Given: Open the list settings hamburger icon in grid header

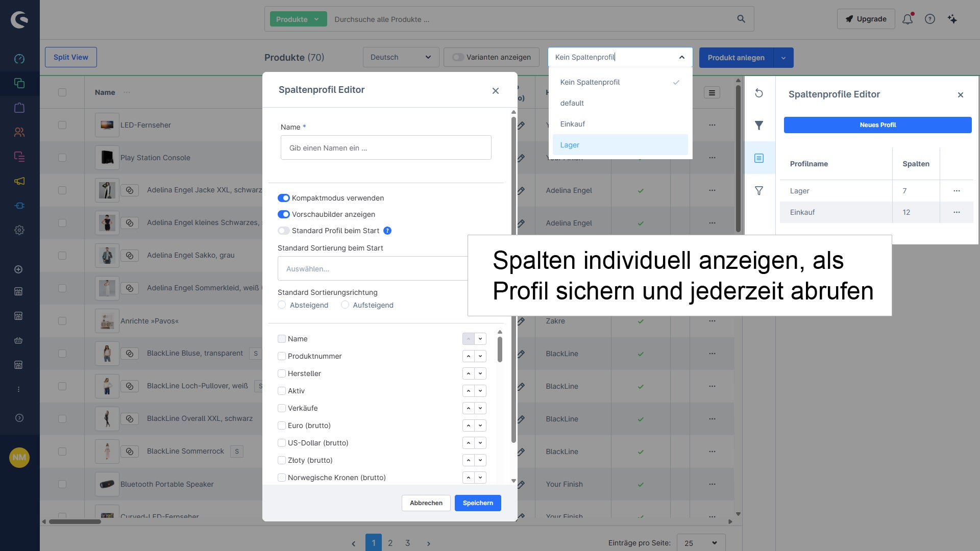Looking at the screenshot, I should coord(712,92).
